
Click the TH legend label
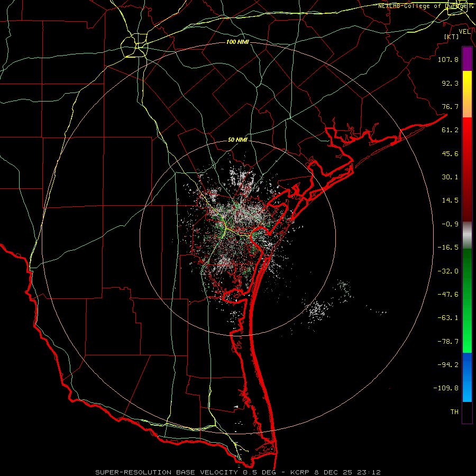coord(454,412)
